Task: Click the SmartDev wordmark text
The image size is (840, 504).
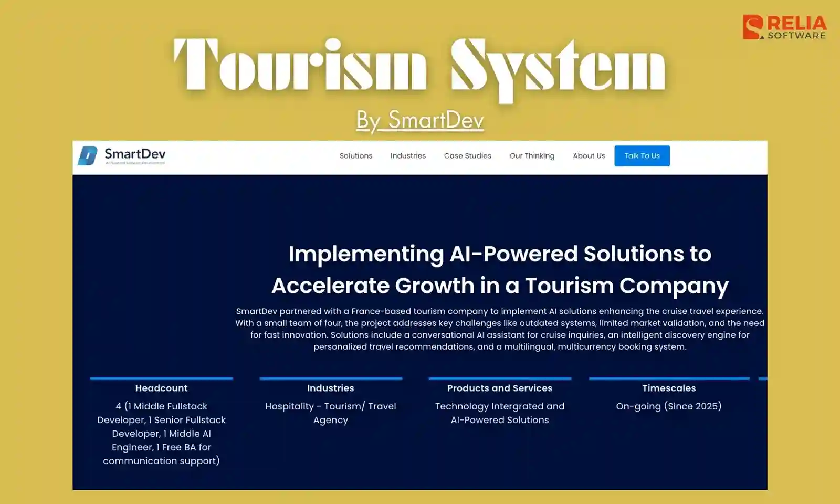Action: [x=135, y=154]
